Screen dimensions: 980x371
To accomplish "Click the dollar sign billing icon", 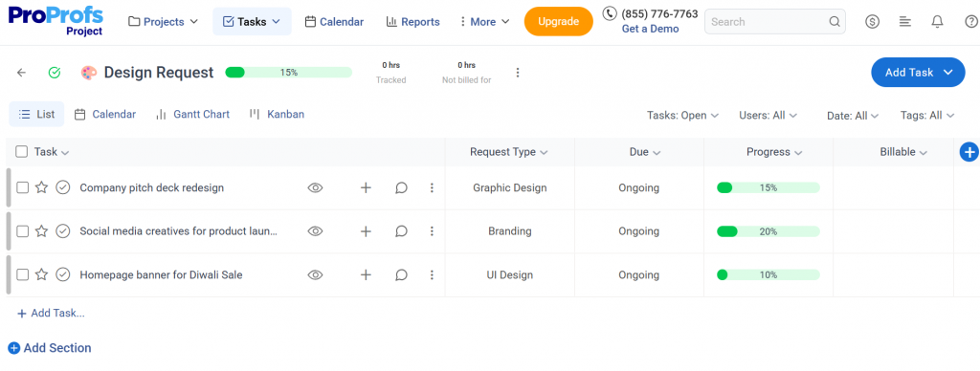I will (873, 22).
